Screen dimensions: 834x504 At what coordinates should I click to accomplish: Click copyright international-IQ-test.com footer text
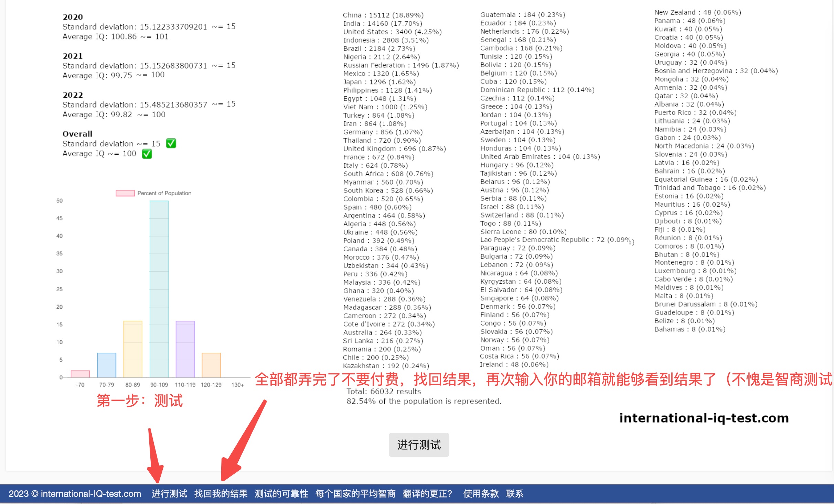coord(75,494)
